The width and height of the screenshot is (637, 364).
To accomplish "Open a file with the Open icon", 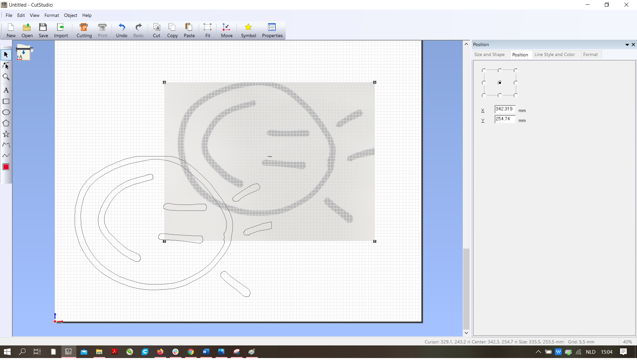I will [x=27, y=30].
